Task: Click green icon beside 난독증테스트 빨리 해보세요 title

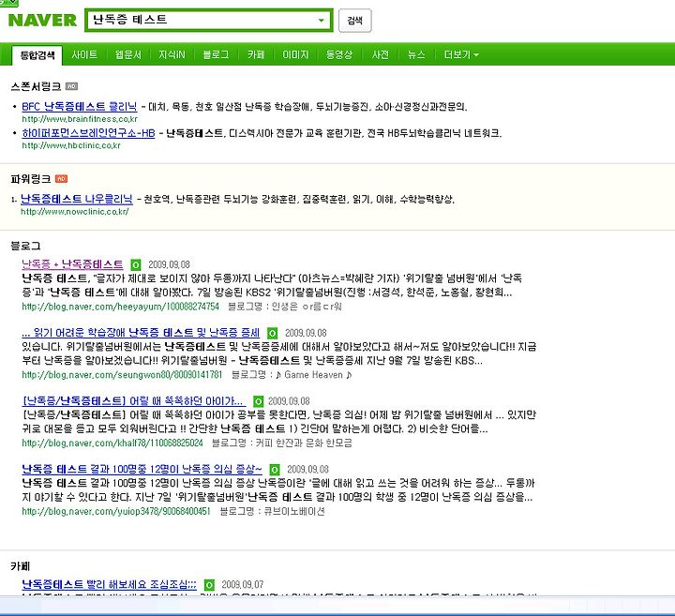Action: 209,585
